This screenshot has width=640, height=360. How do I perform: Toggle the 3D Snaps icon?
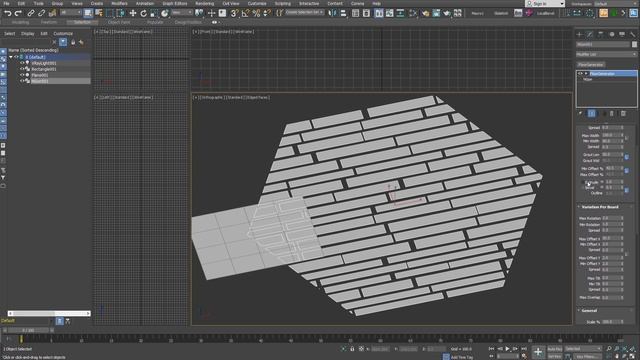[x=234, y=13]
